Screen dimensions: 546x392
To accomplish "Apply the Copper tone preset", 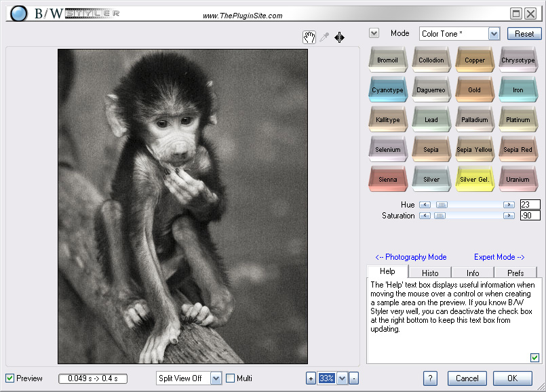I will click(475, 60).
